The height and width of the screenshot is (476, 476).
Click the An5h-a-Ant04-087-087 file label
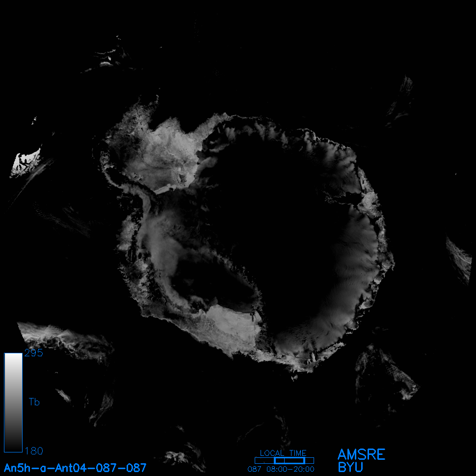point(75,468)
